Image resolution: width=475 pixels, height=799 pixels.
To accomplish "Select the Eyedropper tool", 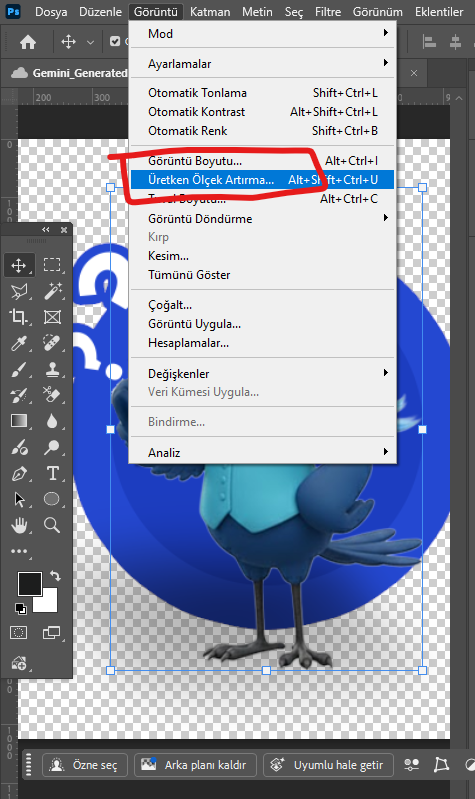I will point(19,343).
